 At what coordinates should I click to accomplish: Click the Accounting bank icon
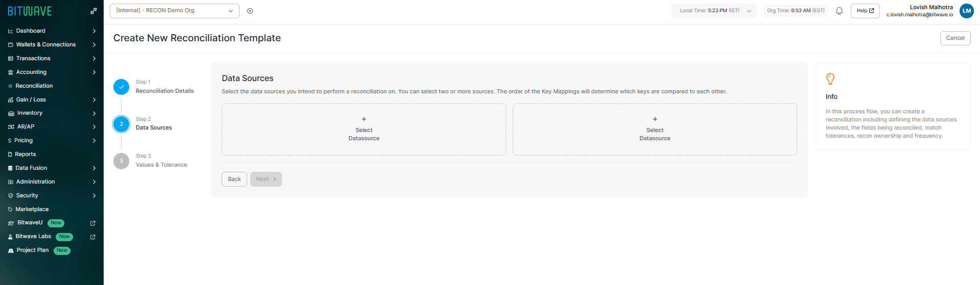pos(10,72)
